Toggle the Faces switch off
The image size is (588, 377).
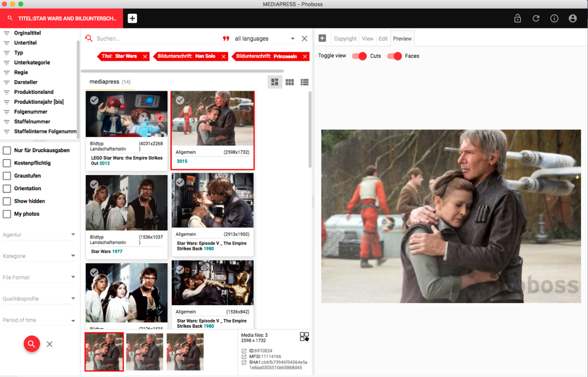[394, 56]
